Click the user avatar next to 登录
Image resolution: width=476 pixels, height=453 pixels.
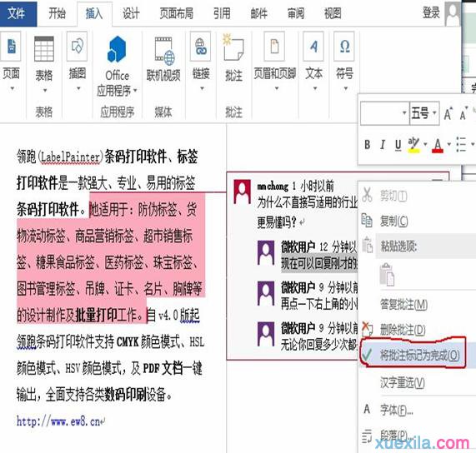coord(453,13)
